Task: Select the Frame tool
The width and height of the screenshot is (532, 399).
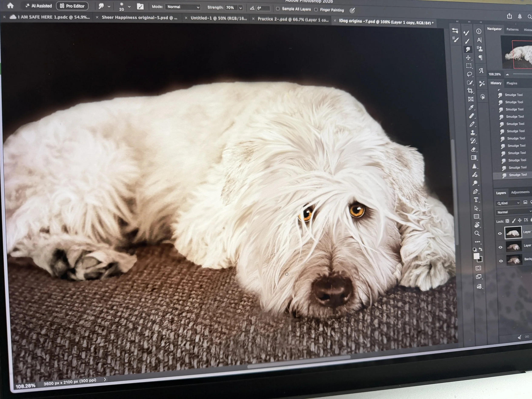Action: coord(471,99)
